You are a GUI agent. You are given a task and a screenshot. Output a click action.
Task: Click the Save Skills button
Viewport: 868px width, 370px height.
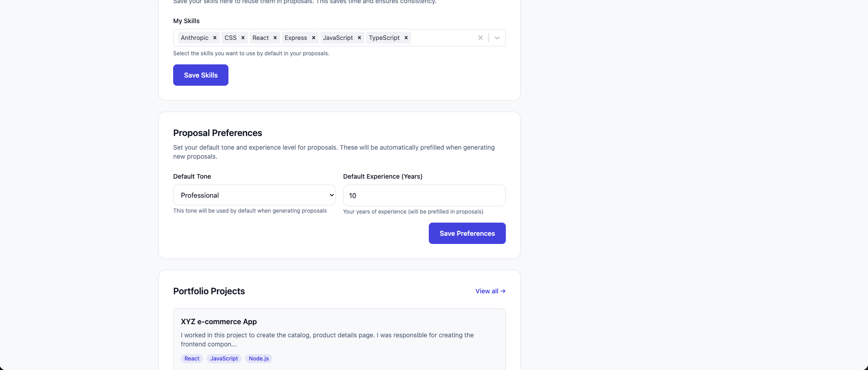pos(201,75)
